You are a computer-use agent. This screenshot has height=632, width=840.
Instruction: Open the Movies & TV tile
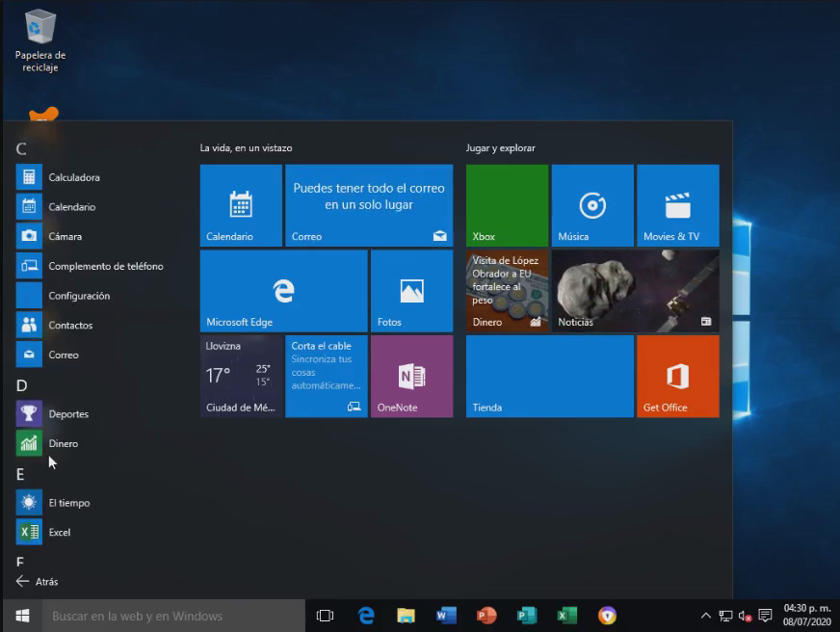click(x=677, y=205)
